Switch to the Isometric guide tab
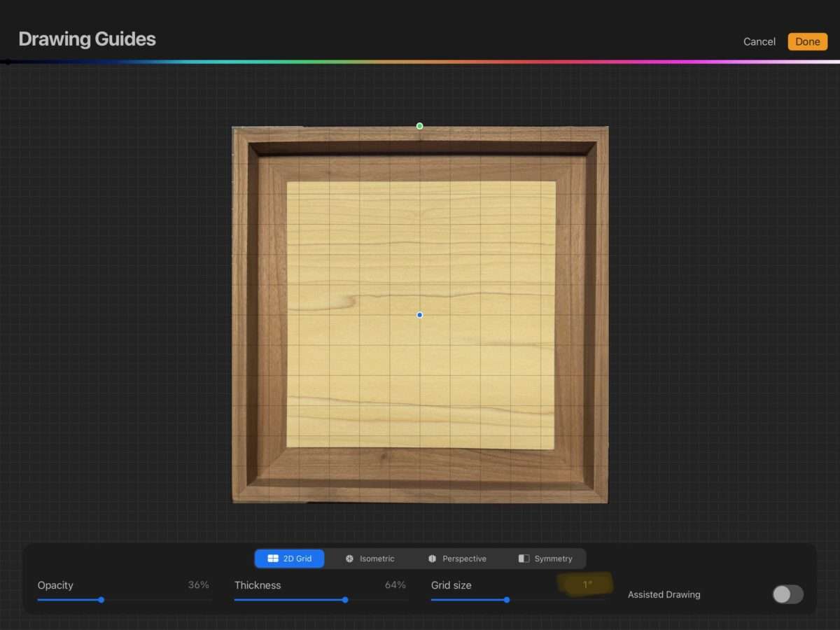The width and height of the screenshot is (840, 630). [x=370, y=559]
